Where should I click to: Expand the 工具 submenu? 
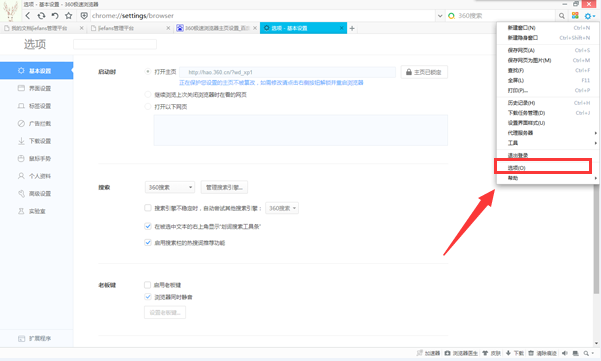pyautogui.click(x=547, y=143)
